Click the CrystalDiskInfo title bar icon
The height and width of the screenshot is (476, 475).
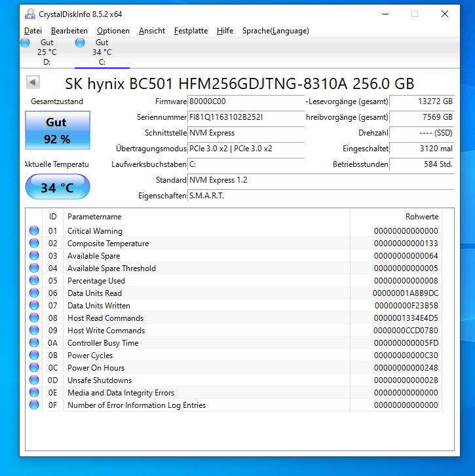[29, 14]
